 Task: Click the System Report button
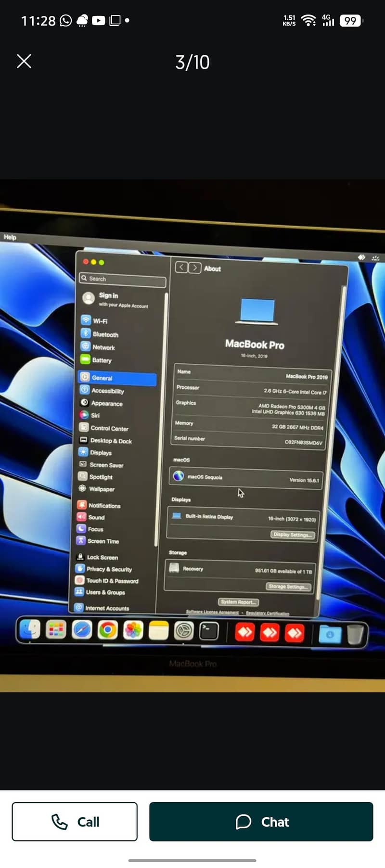tap(238, 602)
